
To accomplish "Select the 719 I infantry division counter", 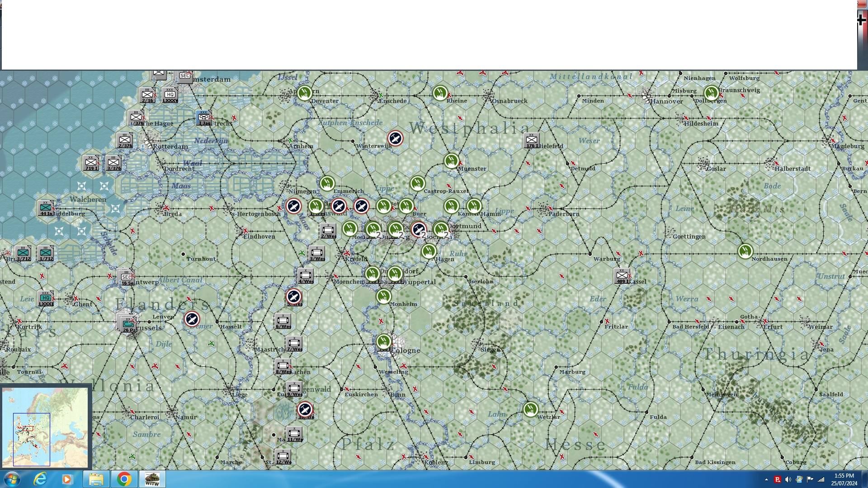I will click(x=91, y=163).
